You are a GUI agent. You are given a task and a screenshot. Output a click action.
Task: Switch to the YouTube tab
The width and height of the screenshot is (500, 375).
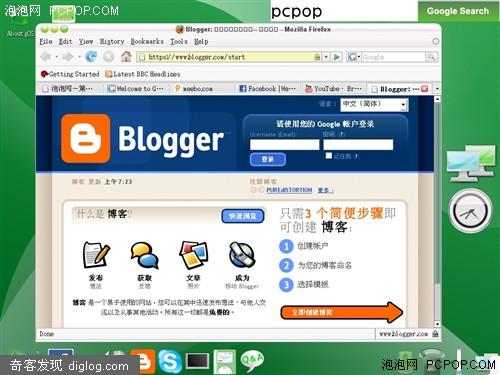(x=333, y=89)
